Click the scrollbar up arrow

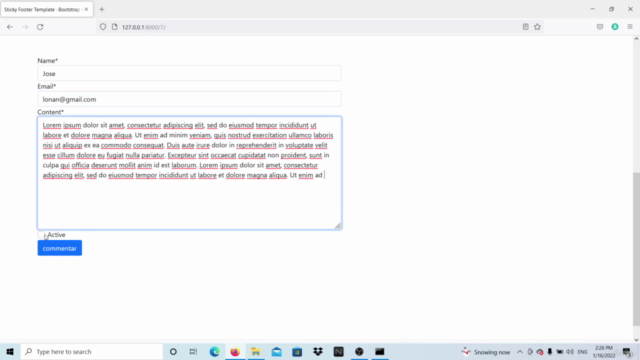pyautogui.click(x=636, y=39)
